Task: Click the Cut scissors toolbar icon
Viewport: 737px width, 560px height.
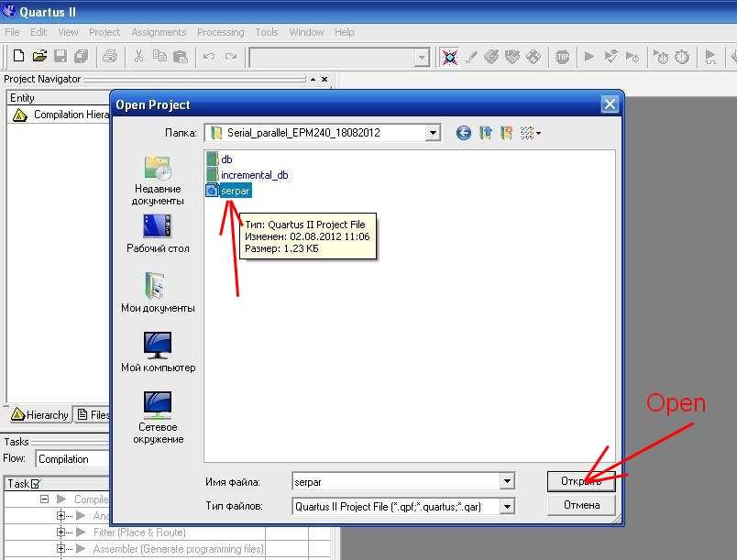Action: [x=138, y=57]
